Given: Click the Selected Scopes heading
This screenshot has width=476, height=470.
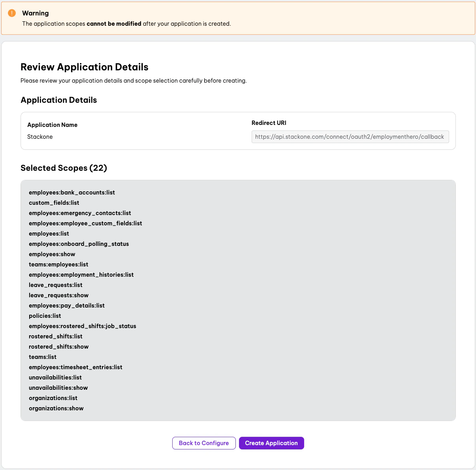Looking at the screenshot, I should 64,168.
